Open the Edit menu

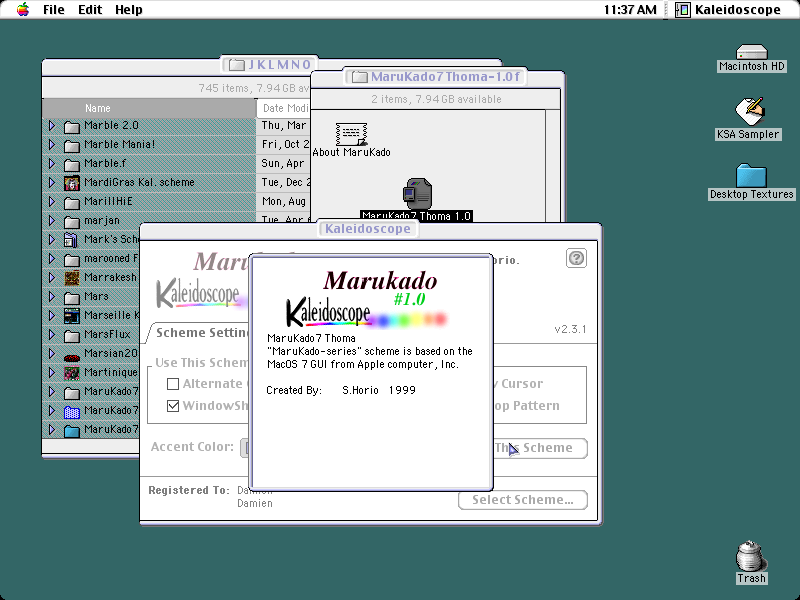[90, 10]
